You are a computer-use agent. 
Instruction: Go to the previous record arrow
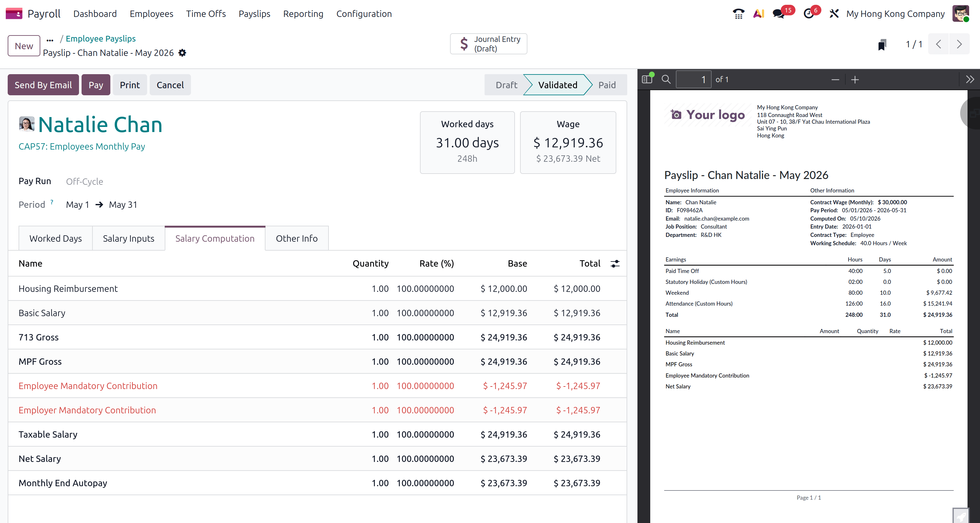click(938, 44)
